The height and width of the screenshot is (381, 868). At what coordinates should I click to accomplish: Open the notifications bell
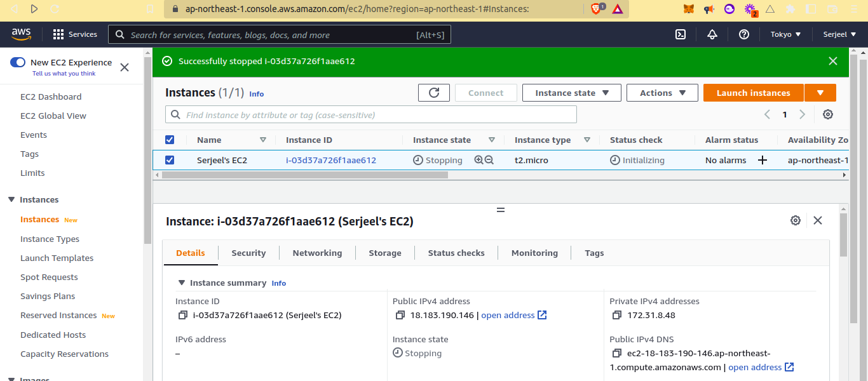(712, 34)
